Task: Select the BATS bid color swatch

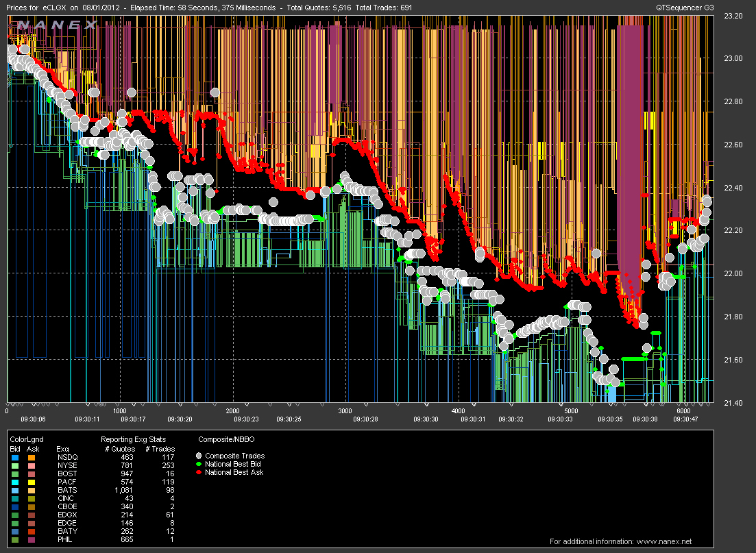Action: [15, 491]
